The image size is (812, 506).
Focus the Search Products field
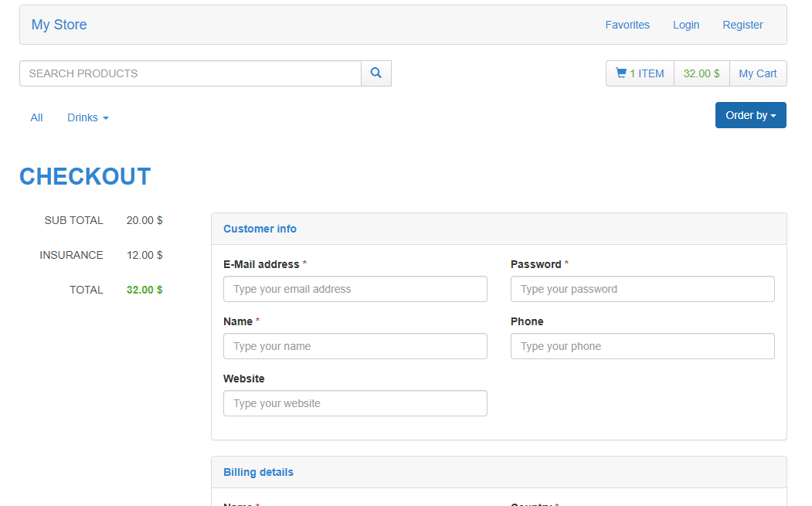tap(191, 73)
